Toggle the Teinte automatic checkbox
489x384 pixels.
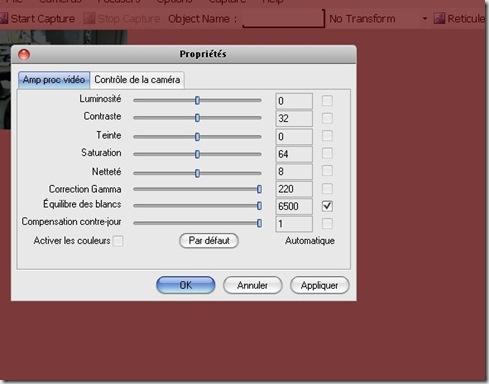pos(327,136)
